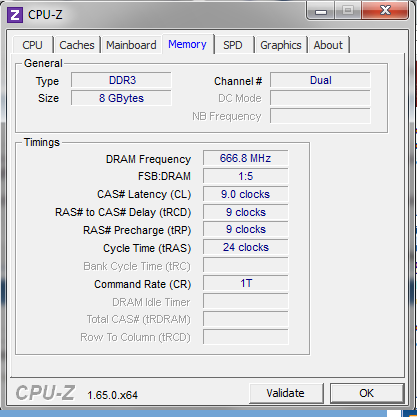The height and width of the screenshot is (417, 417).
Task: Click the version 1.65.0.x64 text
Action: [x=112, y=395]
